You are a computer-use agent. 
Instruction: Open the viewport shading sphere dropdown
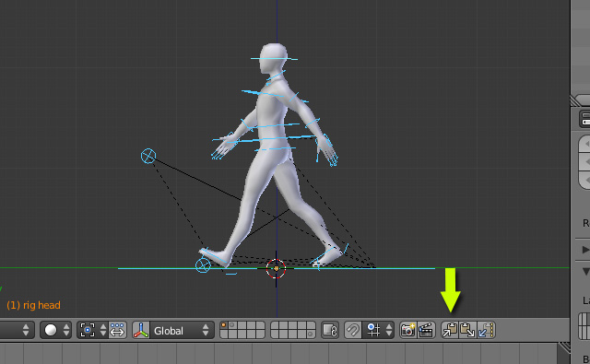(x=55, y=330)
